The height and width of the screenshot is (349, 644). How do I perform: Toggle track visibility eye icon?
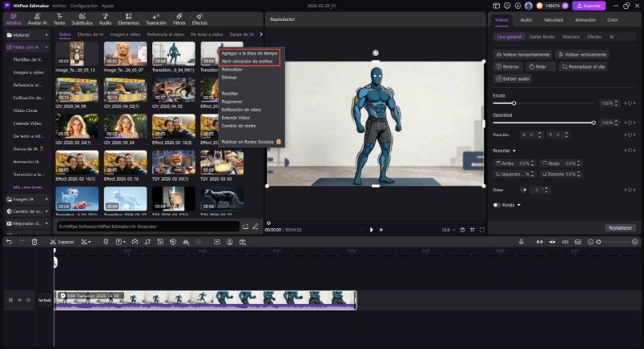click(28, 300)
